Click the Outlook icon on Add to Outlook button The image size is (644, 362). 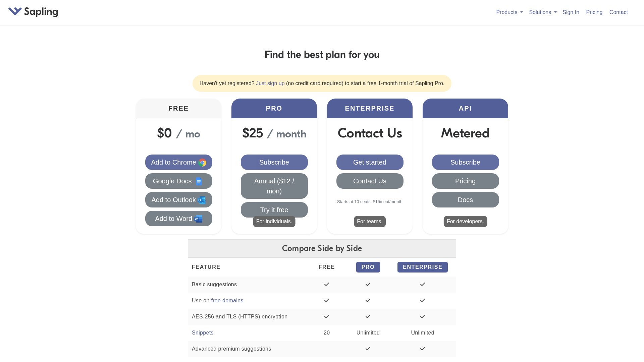(202, 200)
